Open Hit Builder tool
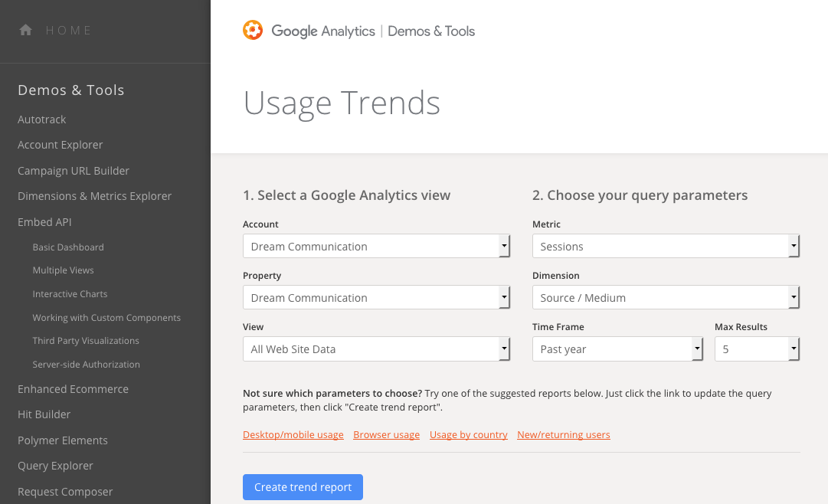The image size is (828, 504). (x=44, y=414)
